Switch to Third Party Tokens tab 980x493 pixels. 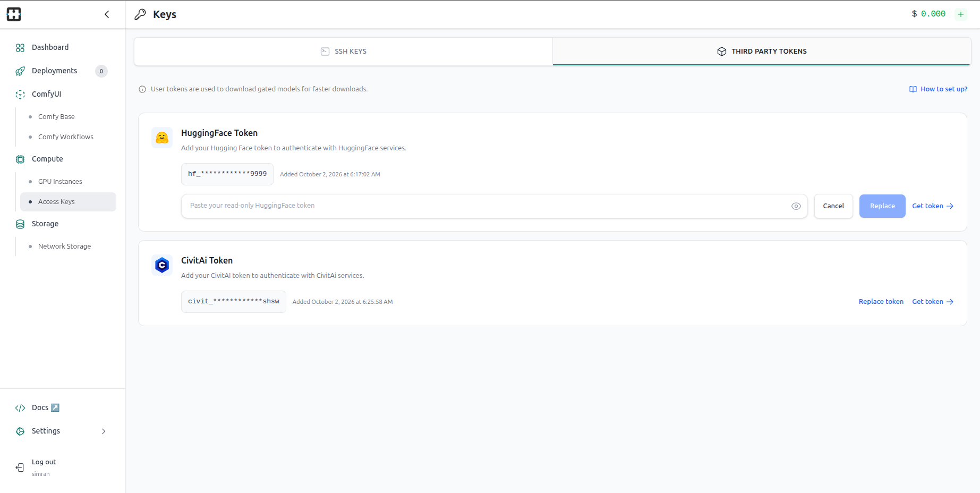click(x=762, y=52)
